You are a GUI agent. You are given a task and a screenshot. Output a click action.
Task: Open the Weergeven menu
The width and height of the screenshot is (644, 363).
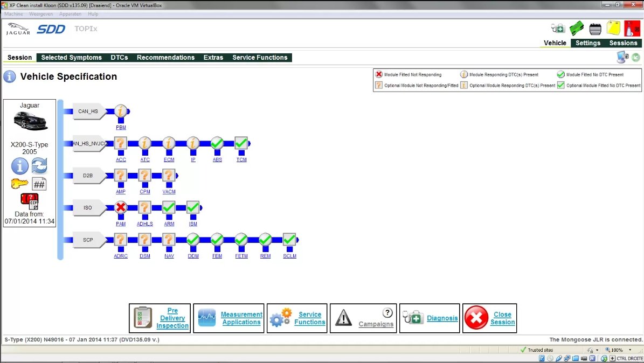[40, 14]
